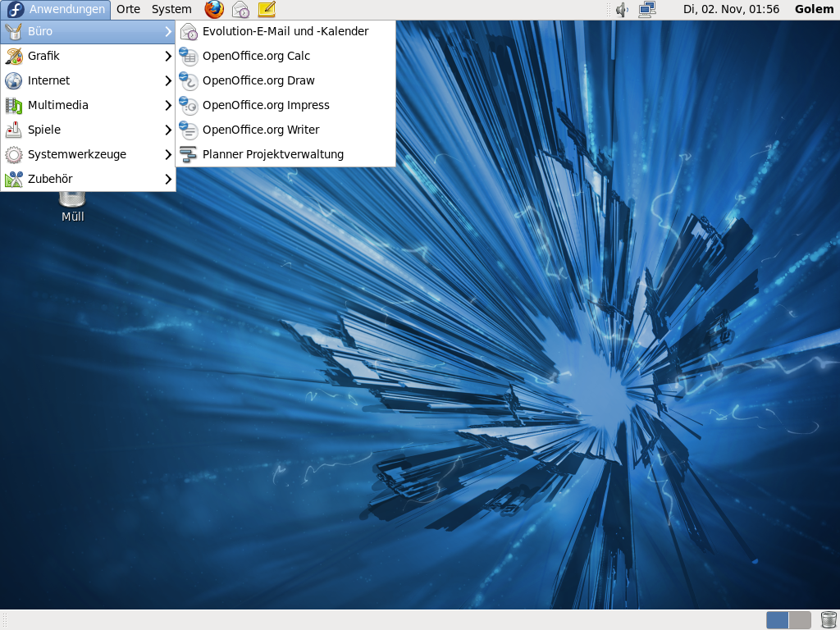Select the first workspace in switcher
Image resolution: width=840 pixels, height=630 pixels.
tap(778, 620)
